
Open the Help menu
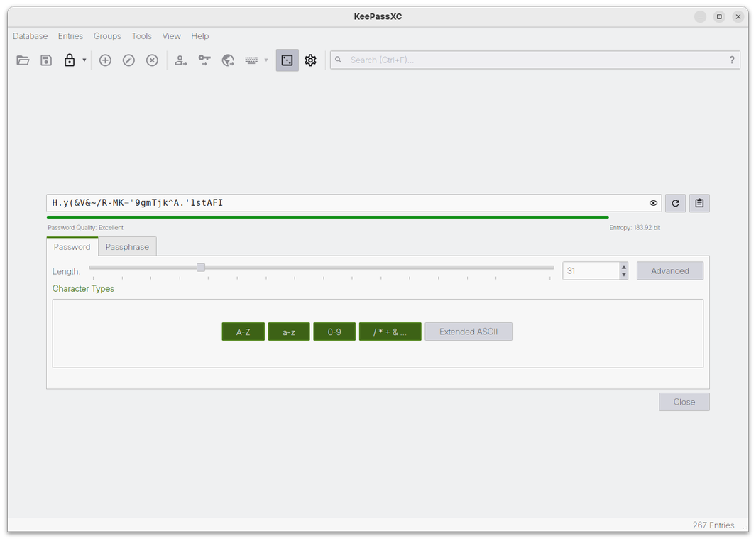click(x=199, y=36)
